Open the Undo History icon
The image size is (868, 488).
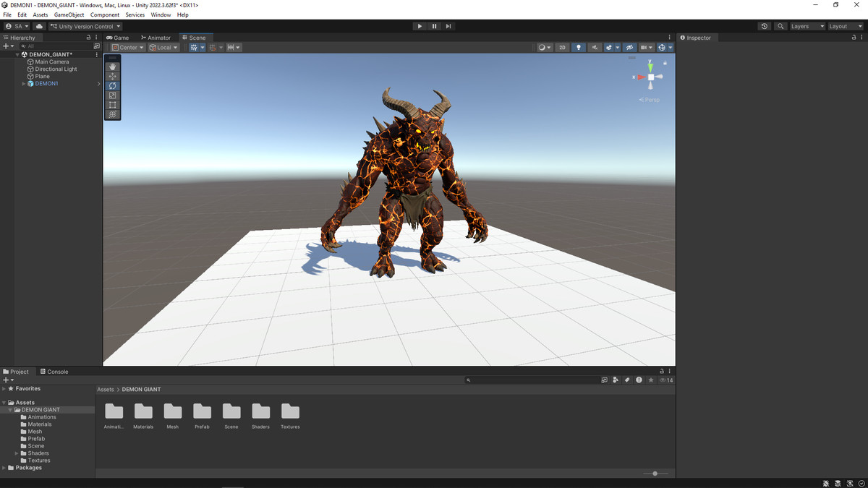[765, 26]
